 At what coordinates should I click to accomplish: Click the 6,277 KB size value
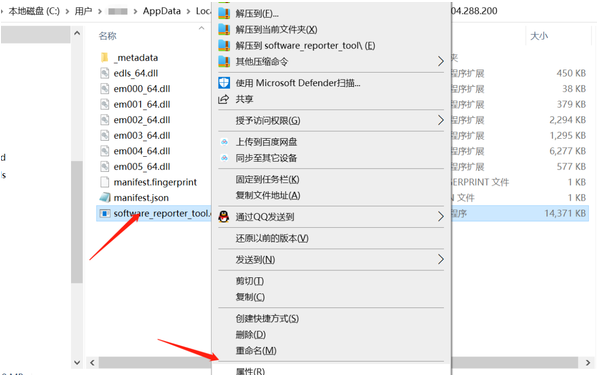pyautogui.click(x=568, y=151)
